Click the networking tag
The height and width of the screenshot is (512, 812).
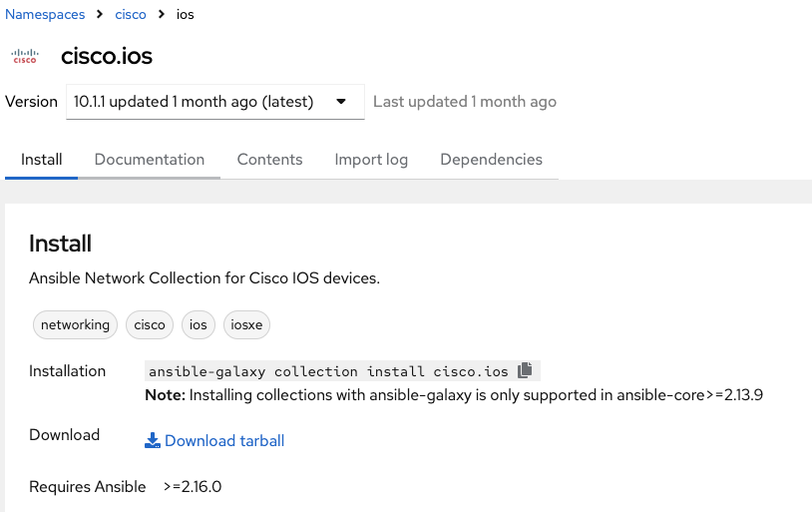[x=75, y=325]
